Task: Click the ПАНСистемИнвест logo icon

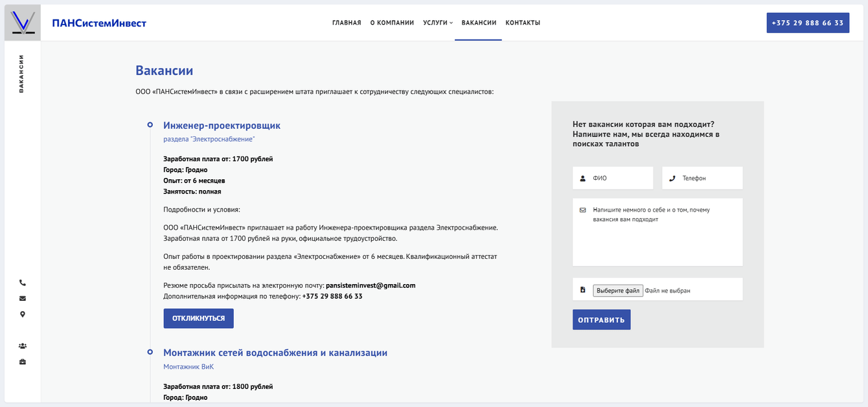Action: (x=23, y=23)
